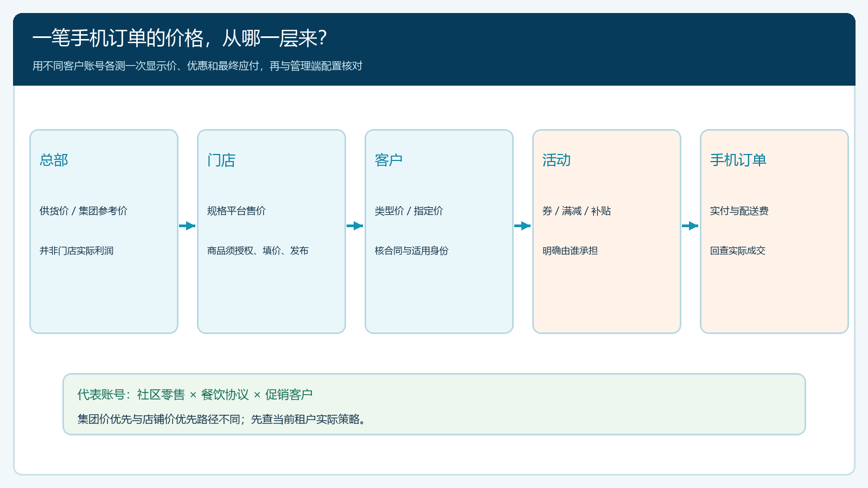Screen dimensions: 868x488
Task: Click 规格平台售价 text
Action: pos(237,211)
